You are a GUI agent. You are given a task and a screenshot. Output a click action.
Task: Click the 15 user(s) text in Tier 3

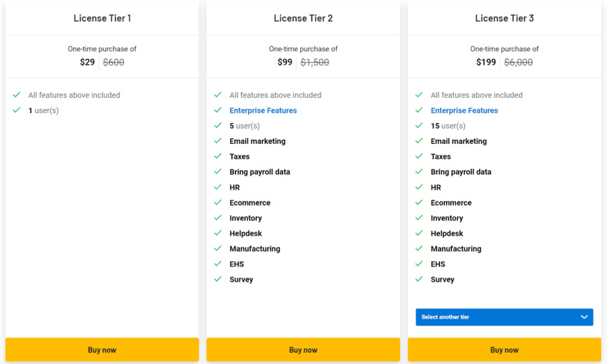(x=448, y=126)
